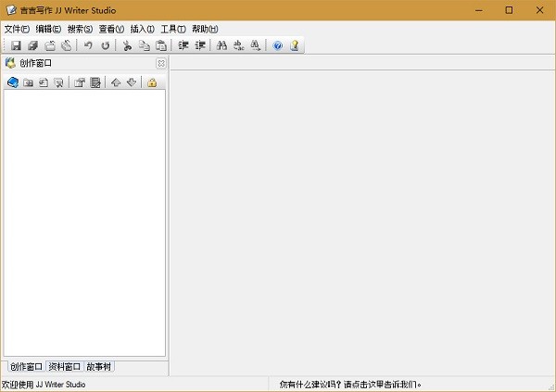This screenshot has width=556, height=392.
Task: Click the blue book icon in panel toolbar
Action: click(x=13, y=82)
